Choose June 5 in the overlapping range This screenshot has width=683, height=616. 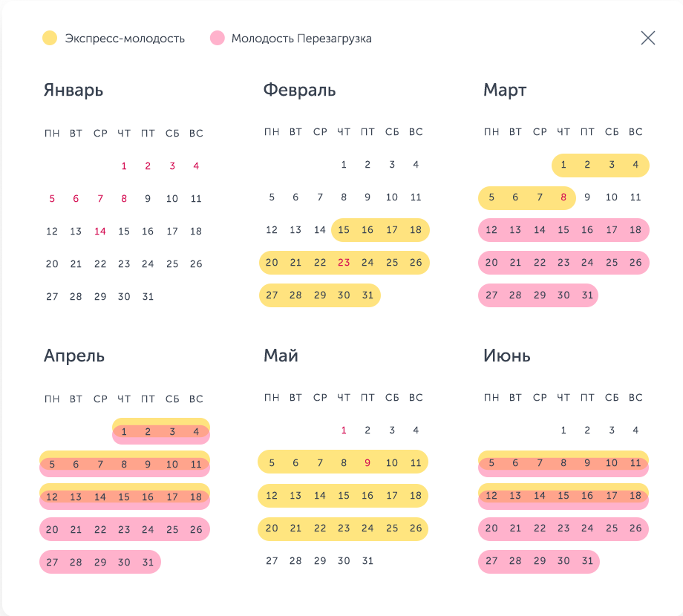491,463
